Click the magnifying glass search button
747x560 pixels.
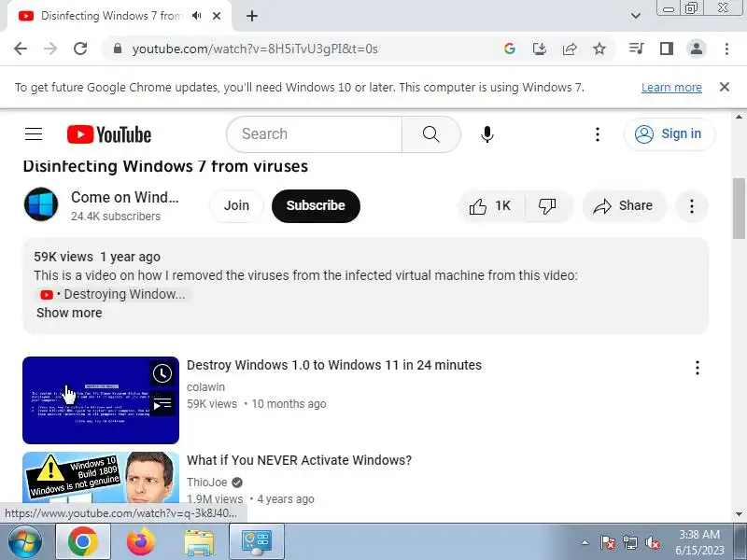click(431, 134)
